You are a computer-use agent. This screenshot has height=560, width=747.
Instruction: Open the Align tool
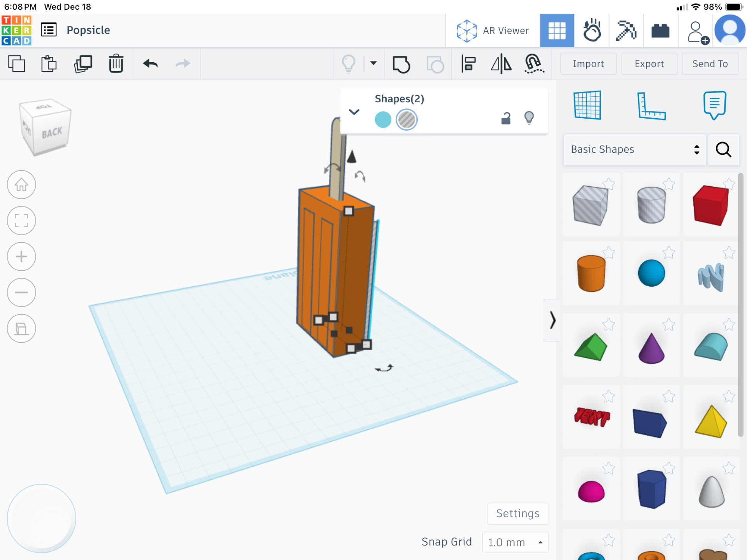468,64
